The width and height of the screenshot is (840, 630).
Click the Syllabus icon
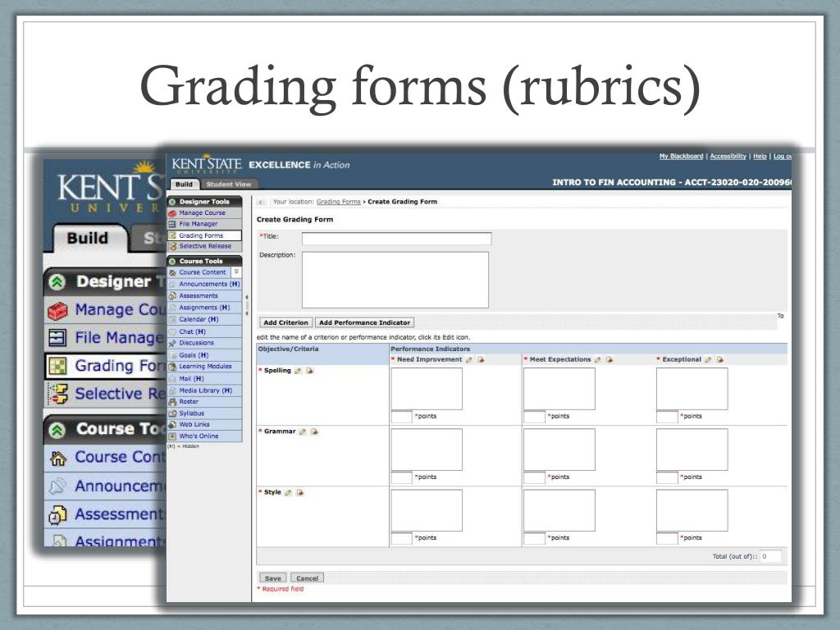click(x=172, y=413)
